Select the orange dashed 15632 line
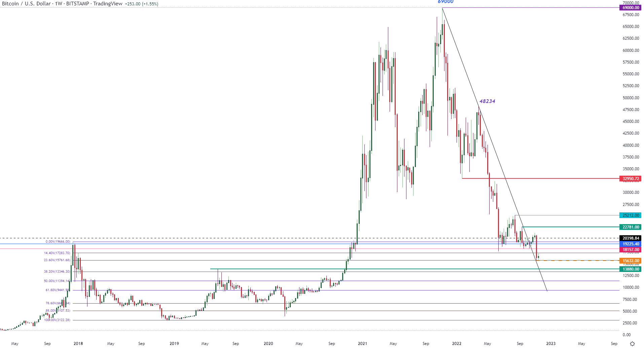The width and height of the screenshot is (644, 348). click(577, 260)
